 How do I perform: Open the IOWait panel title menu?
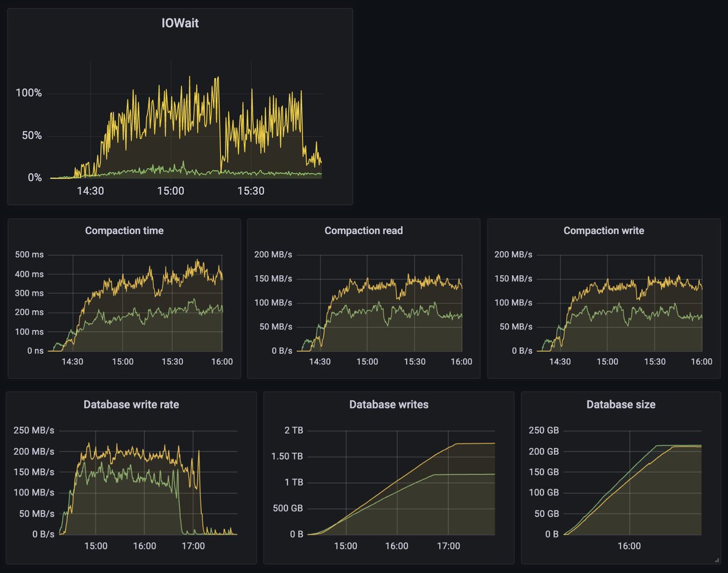(179, 24)
